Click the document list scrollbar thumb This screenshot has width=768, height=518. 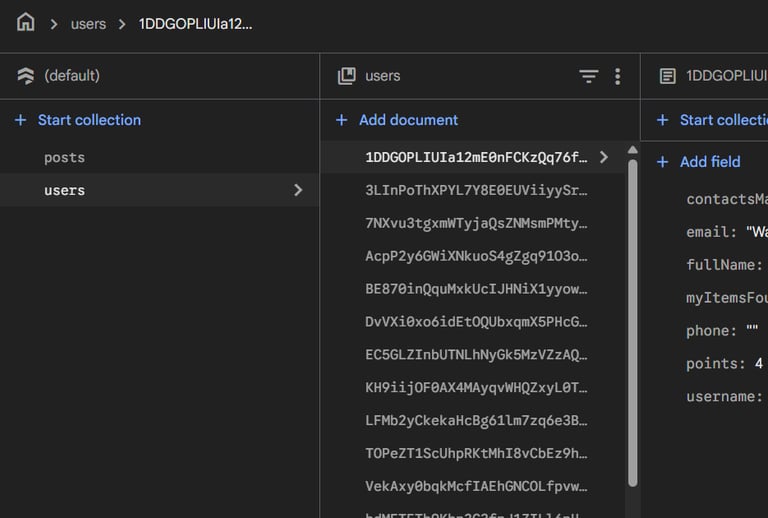(x=632, y=323)
